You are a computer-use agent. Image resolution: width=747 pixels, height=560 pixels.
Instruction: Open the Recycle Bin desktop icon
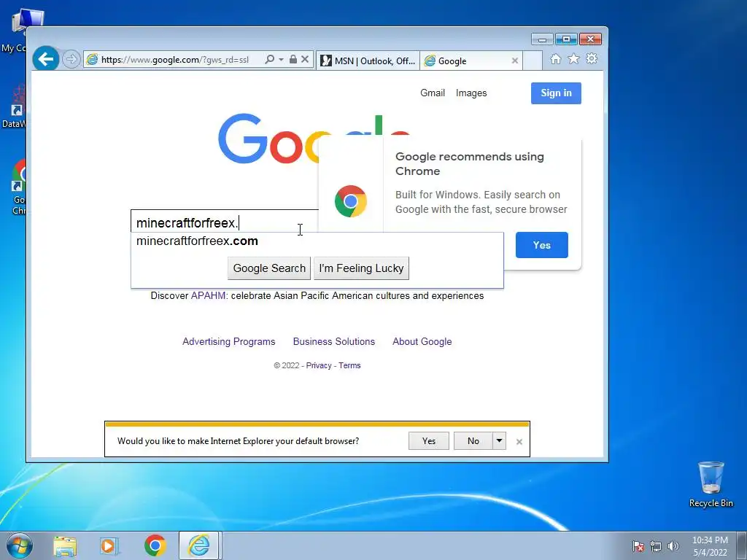[711, 484]
